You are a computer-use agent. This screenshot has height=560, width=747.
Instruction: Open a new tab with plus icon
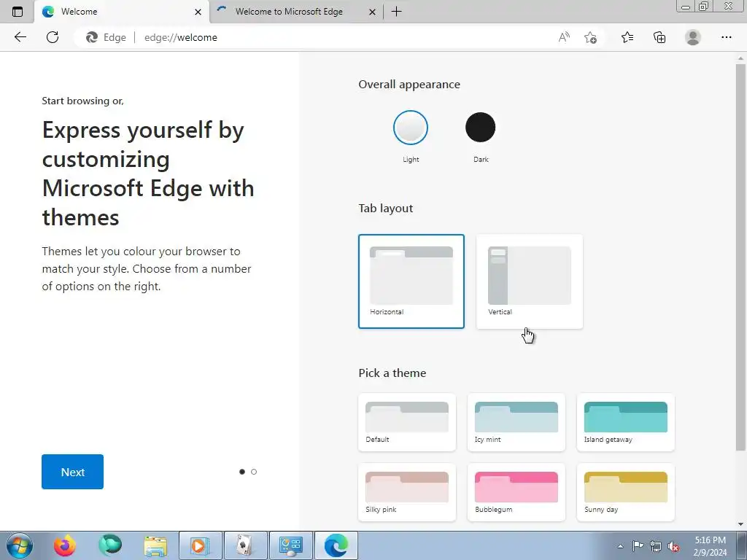click(x=396, y=12)
